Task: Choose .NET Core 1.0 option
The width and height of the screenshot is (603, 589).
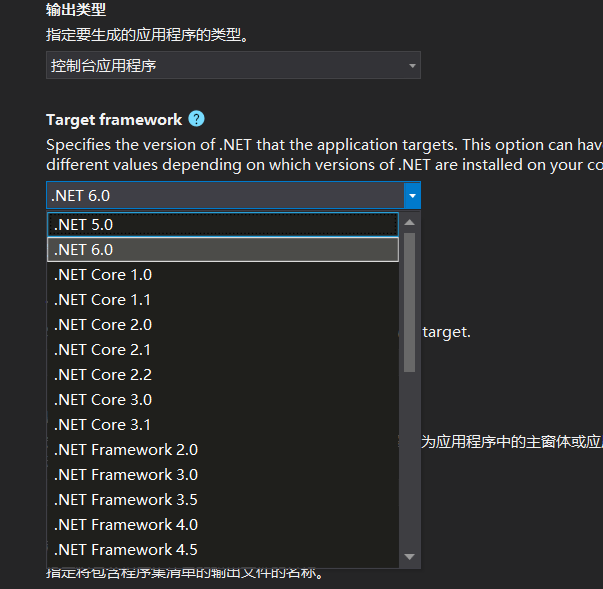Action: pos(223,275)
